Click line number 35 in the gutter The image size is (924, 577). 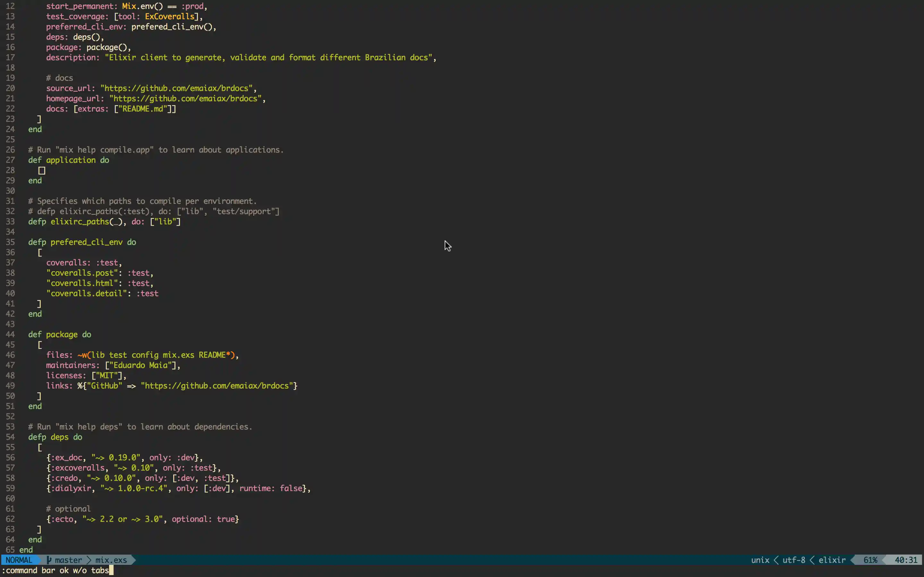click(10, 242)
